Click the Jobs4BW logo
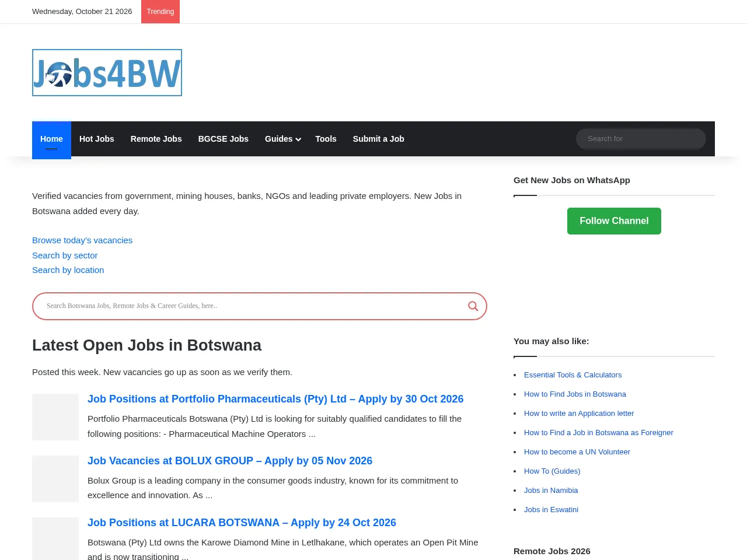Viewport: 747px width, 560px height. coord(107,72)
